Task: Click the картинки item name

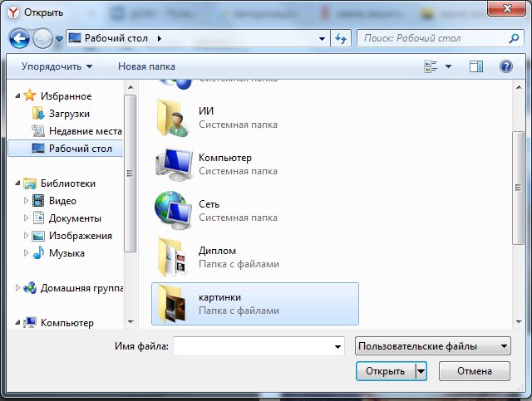Action: pyautogui.click(x=219, y=297)
